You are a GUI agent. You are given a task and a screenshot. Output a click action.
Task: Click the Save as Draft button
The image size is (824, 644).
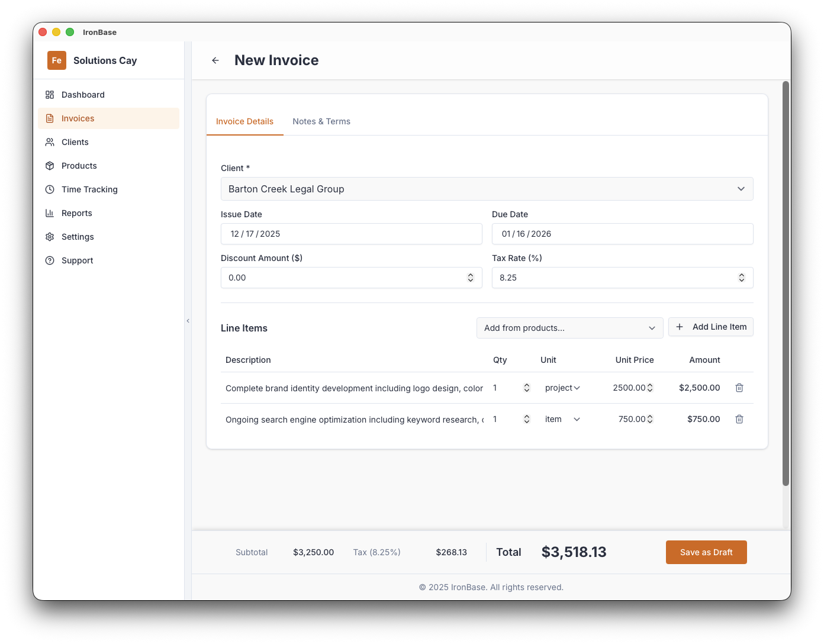tap(706, 552)
